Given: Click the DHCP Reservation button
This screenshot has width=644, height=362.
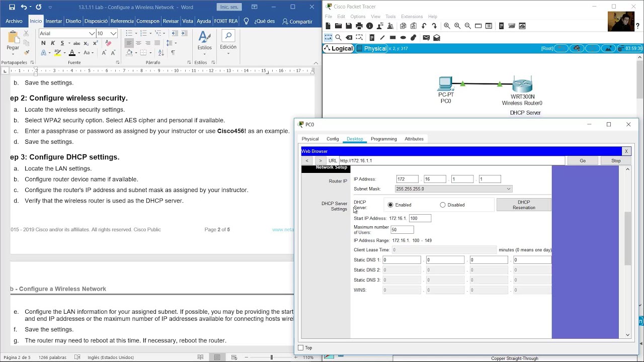Looking at the screenshot, I should click(x=524, y=205).
